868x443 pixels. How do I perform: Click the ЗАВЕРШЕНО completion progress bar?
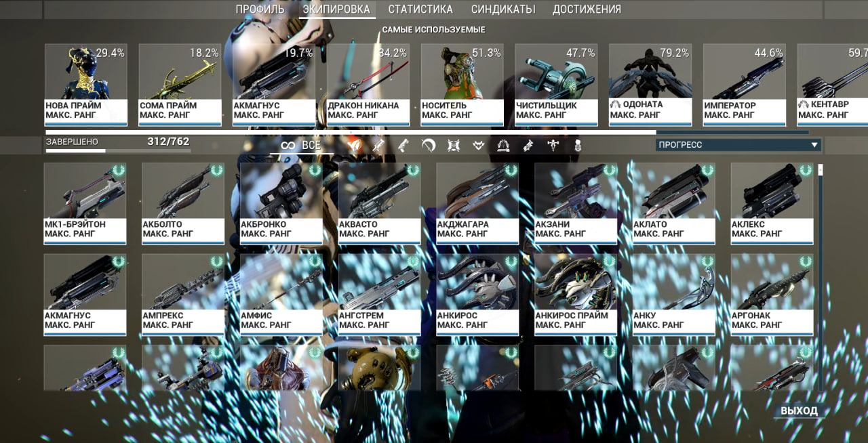[118, 150]
